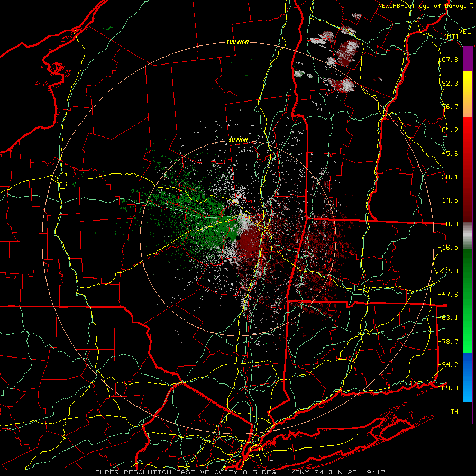Click the [KT] units label
The height and width of the screenshot is (476, 476).
click(x=452, y=37)
